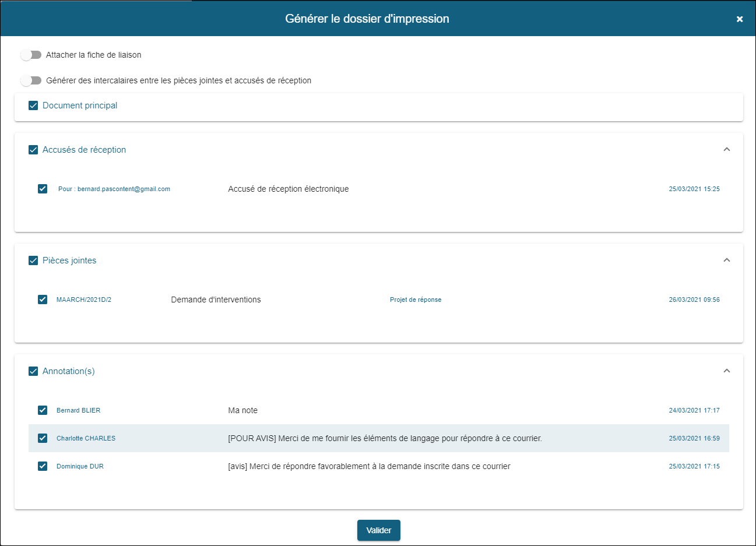Image resolution: width=756 pixels, height=546 pixels.
Task: Collapse Pièces jointes panel chevron
Action: coord(726,260)
